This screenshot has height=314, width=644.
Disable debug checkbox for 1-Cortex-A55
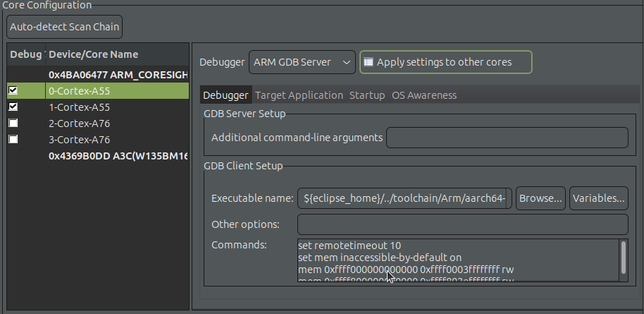13,107
